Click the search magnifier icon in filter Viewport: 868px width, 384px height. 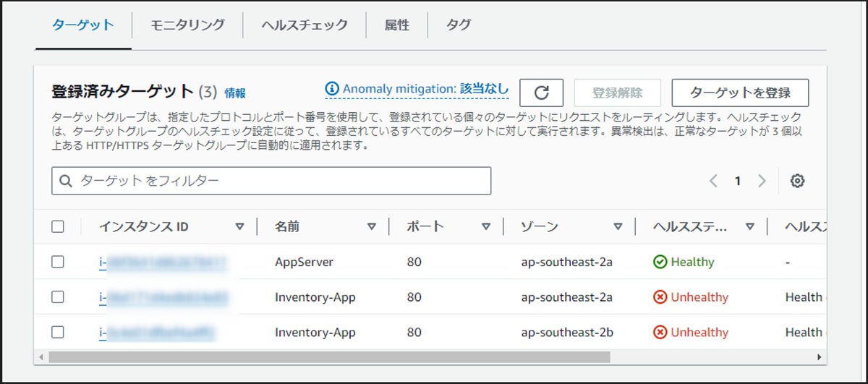[66, 181]
